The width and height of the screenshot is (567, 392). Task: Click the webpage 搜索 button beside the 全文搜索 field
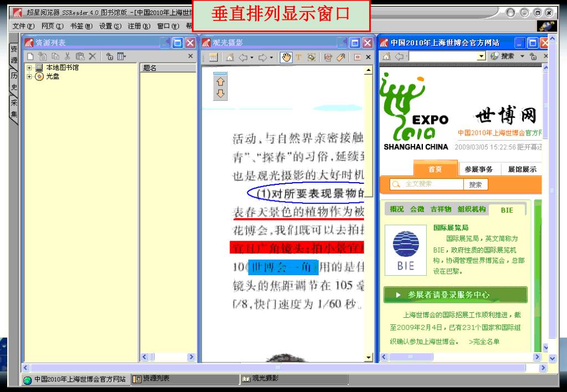tap(476, 184)
